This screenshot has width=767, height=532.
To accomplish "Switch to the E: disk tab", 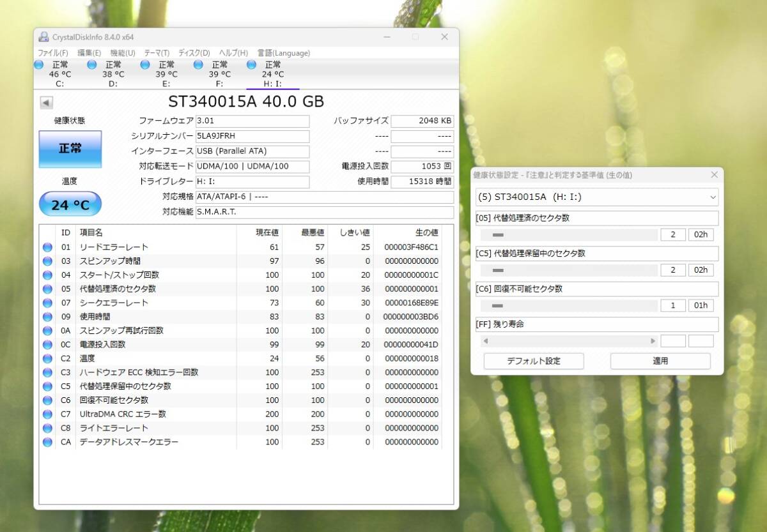I will 166,74.
